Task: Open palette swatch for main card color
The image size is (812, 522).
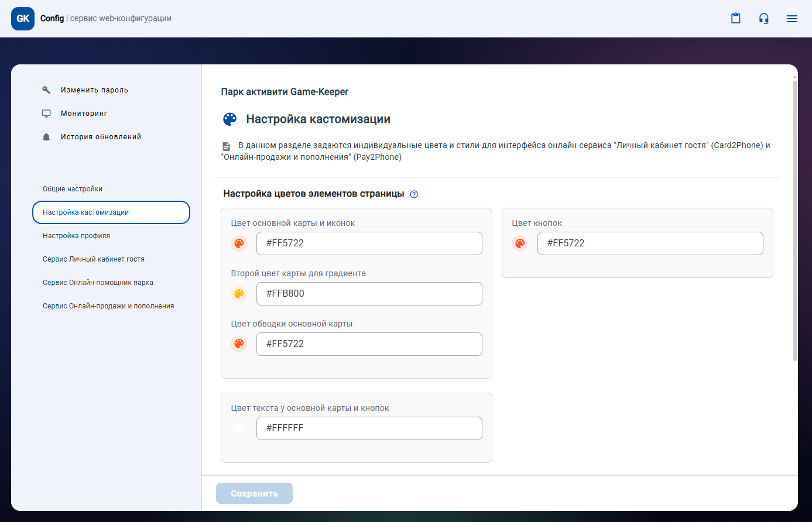Action: [239, 243]
